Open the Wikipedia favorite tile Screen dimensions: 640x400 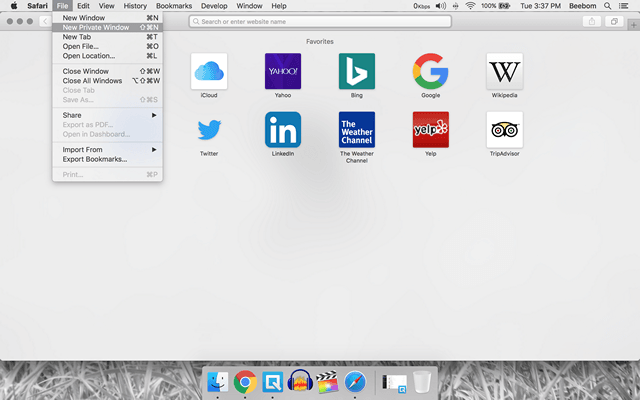coord(505,71)
